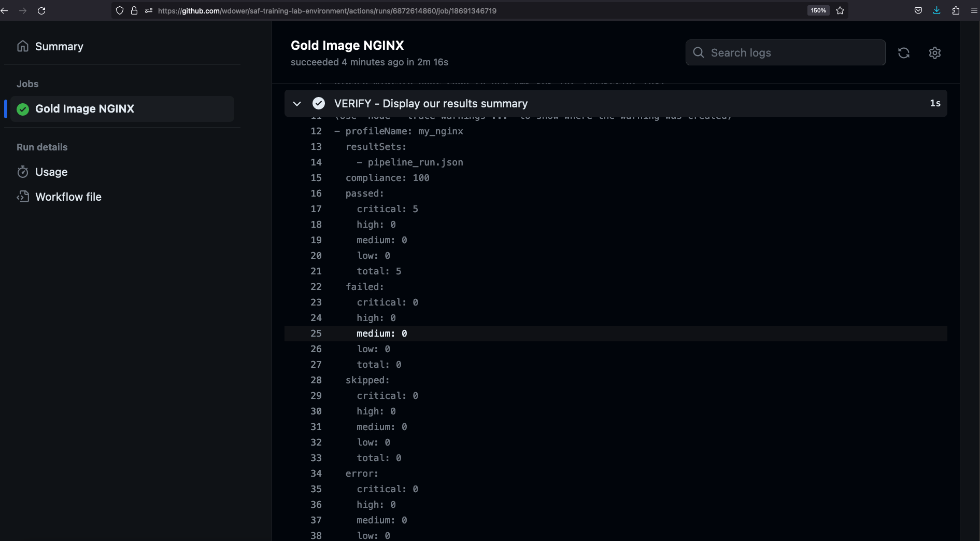
Task: Select the Gold Image NGINX job
Action: pos(84,109)
